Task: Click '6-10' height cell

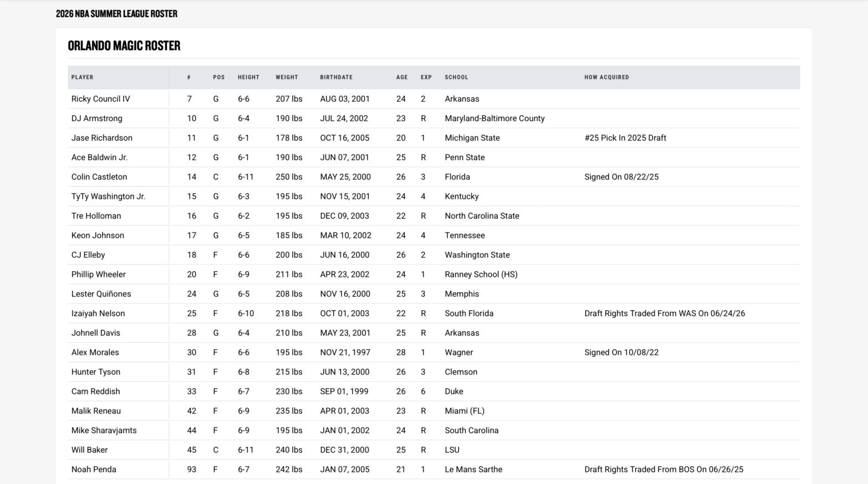Action: click(246, 313)
